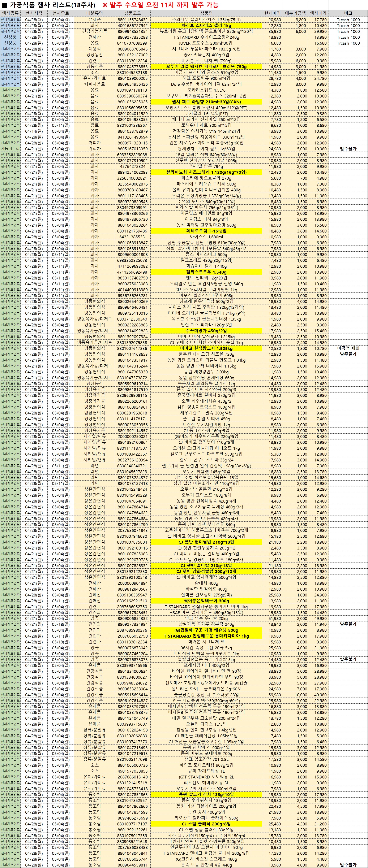
Task: Select product cell '켈로그 콘푸로스트바 35g*24'
Action: [x=206, y=460]
